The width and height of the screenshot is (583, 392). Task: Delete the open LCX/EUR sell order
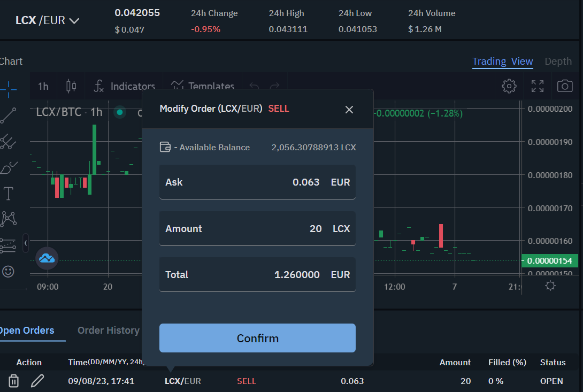(14, 381)
